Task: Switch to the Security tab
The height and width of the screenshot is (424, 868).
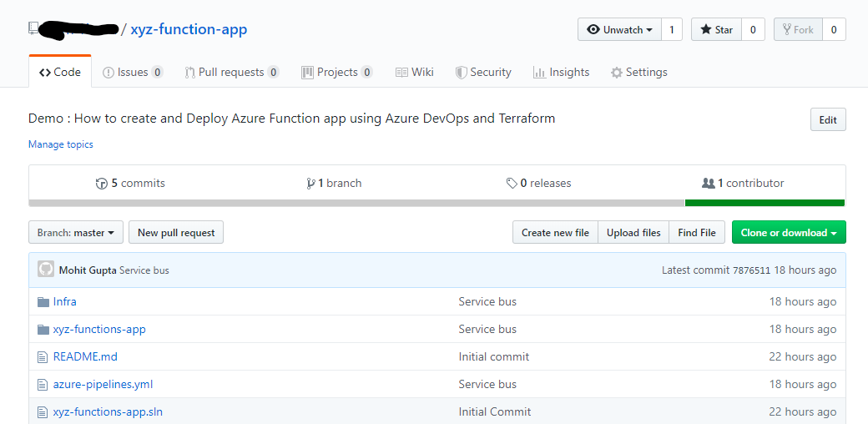Action: 483,72
